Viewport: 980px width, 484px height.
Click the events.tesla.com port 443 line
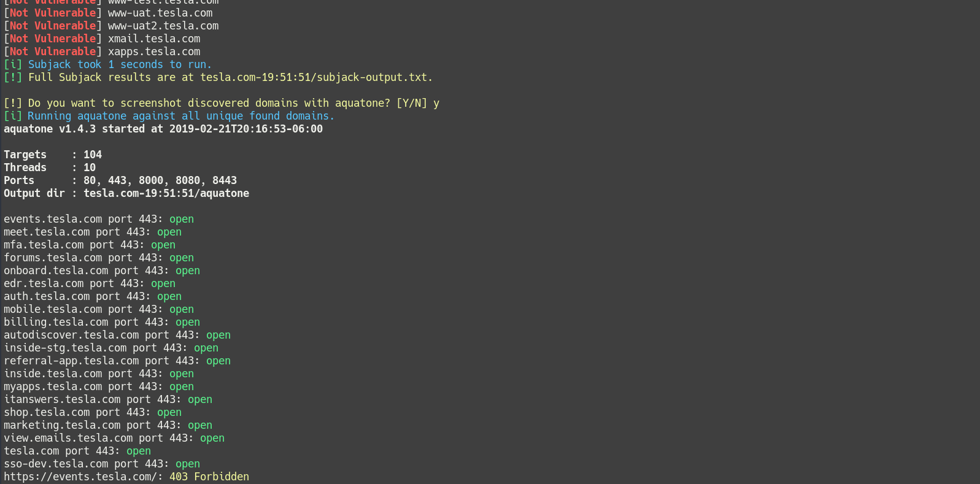click(99, 219)
